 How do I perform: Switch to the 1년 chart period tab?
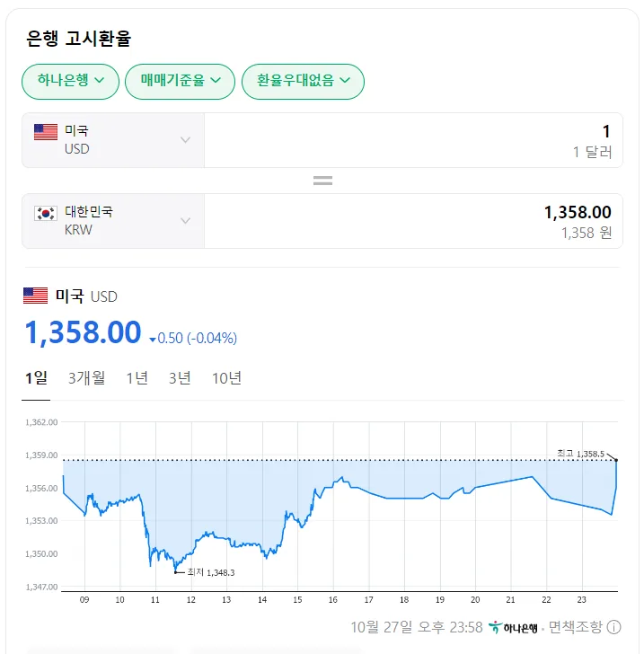point(137,378)
